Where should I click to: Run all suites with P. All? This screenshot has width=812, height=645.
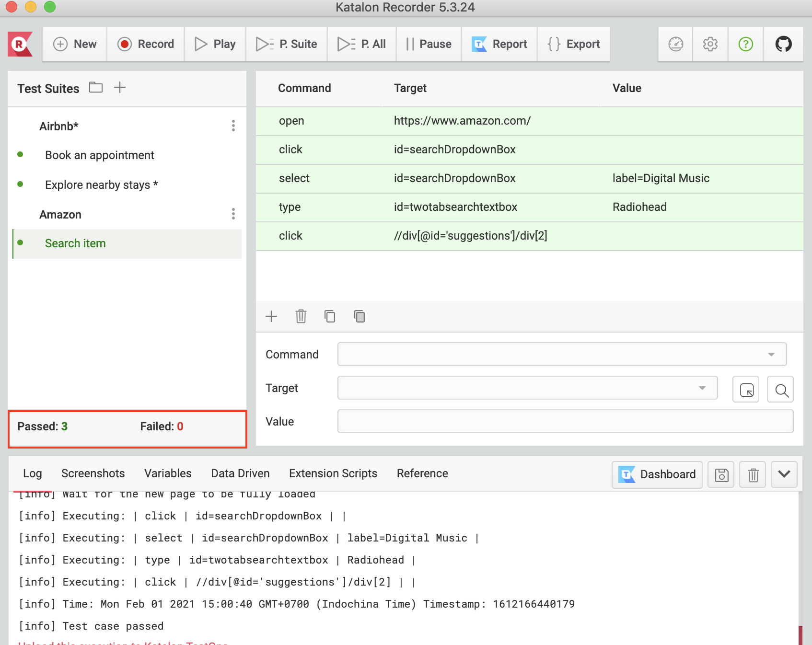pos(362,44)
